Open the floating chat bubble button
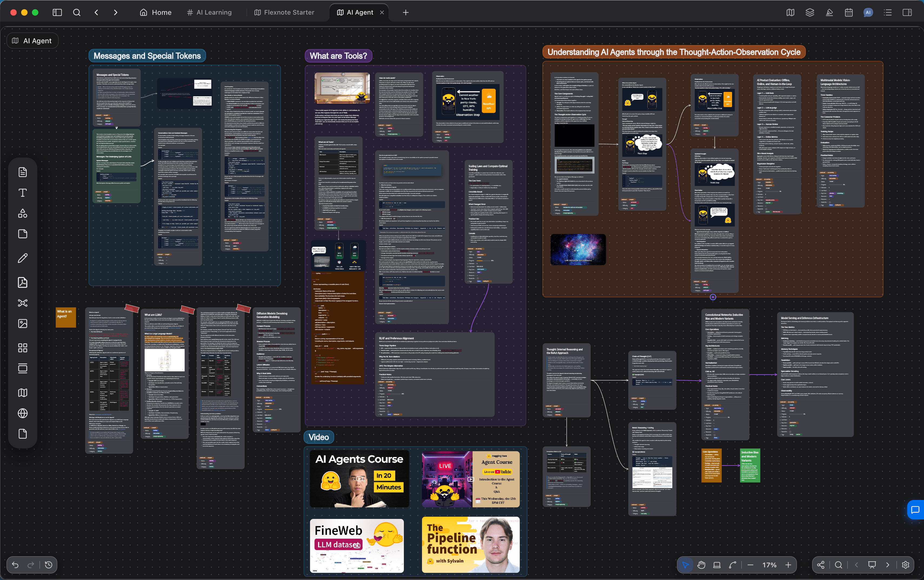This screenshot has height=580, width=924. coord(916,510)
